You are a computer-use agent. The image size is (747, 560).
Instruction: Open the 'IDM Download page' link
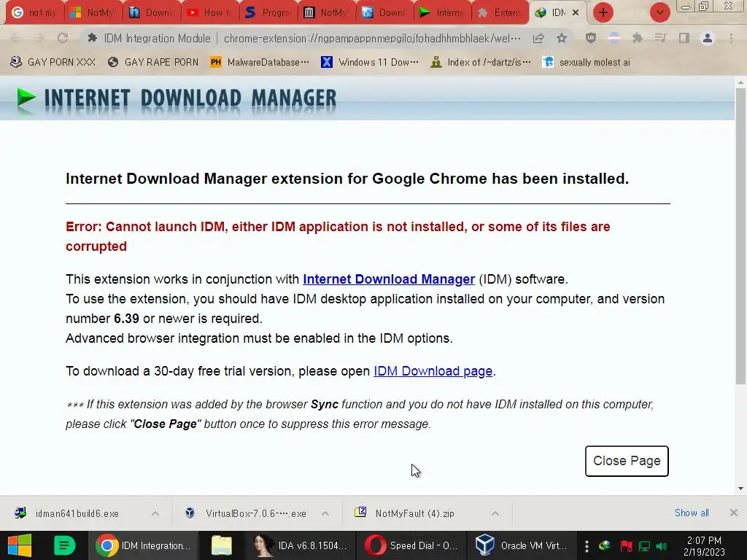pos(433,371)
